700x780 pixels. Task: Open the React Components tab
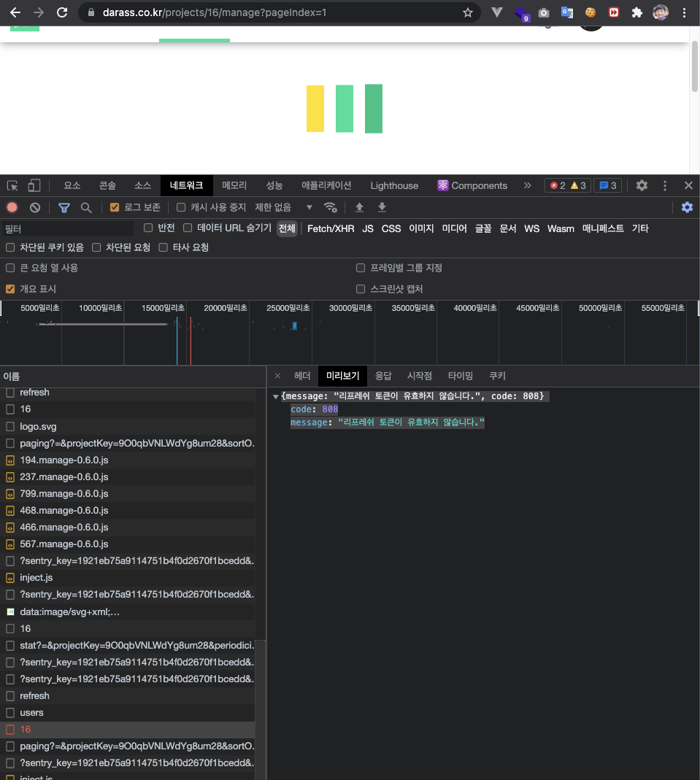coord(473,185)
